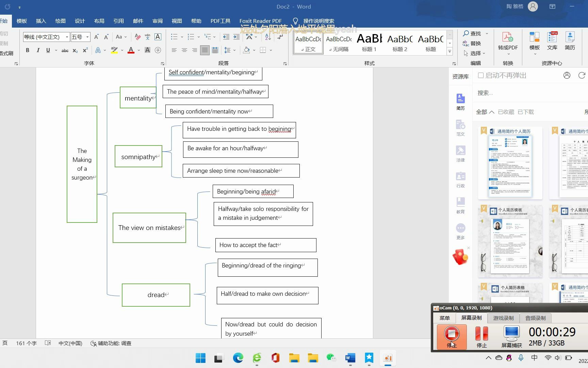The width and height of the screenshot is (588, 368).
Task: Toggle bold formatting
Action: [28, 50]
